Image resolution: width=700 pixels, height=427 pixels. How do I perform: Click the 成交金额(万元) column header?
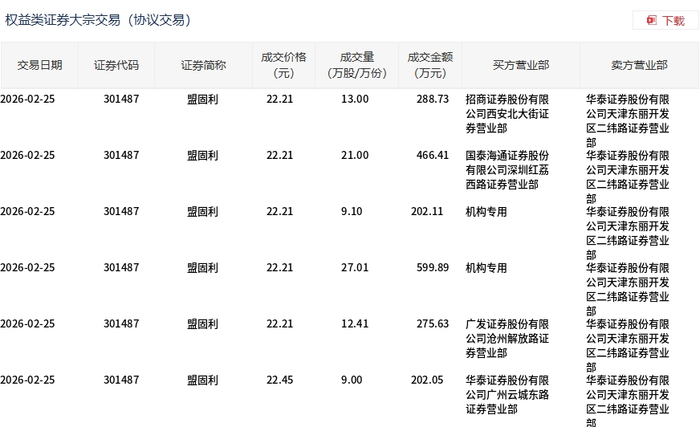point(430,65)
